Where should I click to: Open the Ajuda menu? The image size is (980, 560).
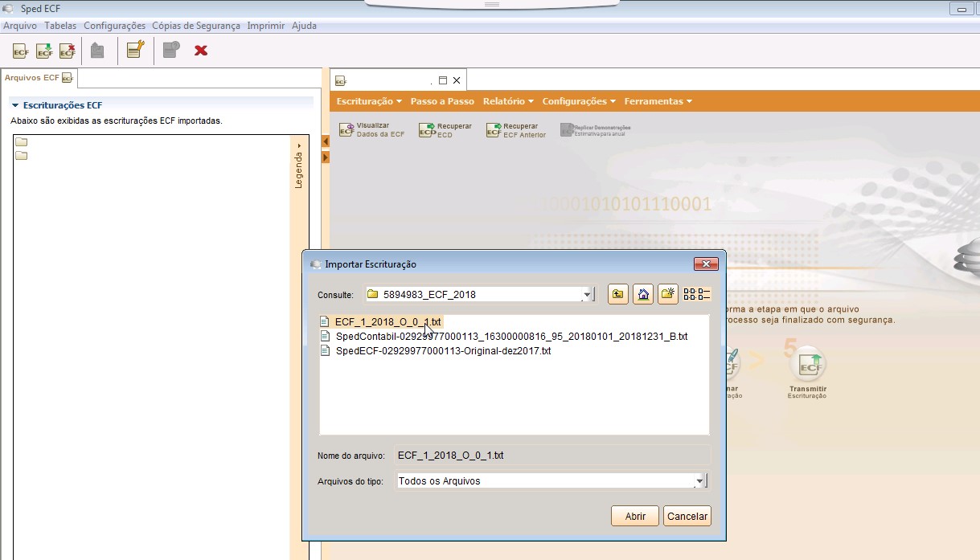tap(304, 26)
